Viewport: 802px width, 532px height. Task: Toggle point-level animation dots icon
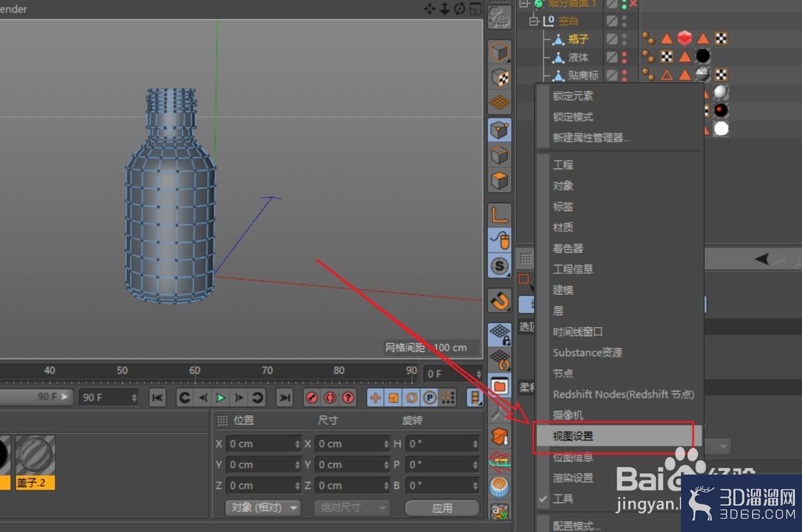[448, 397]
